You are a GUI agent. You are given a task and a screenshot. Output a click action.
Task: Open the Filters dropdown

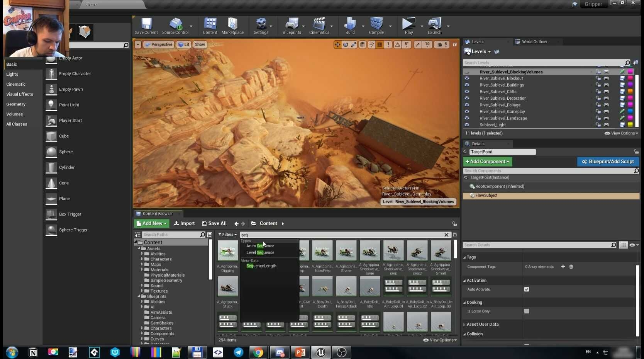coord(227,235)
